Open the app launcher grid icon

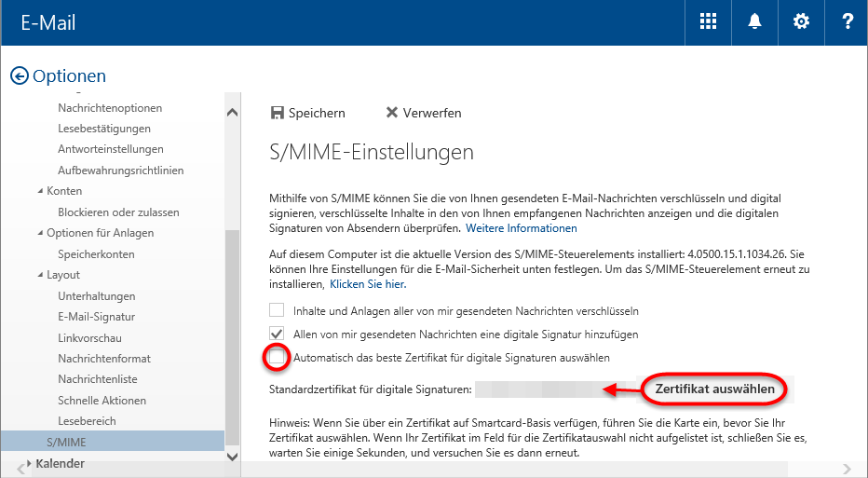click(708, 22)
